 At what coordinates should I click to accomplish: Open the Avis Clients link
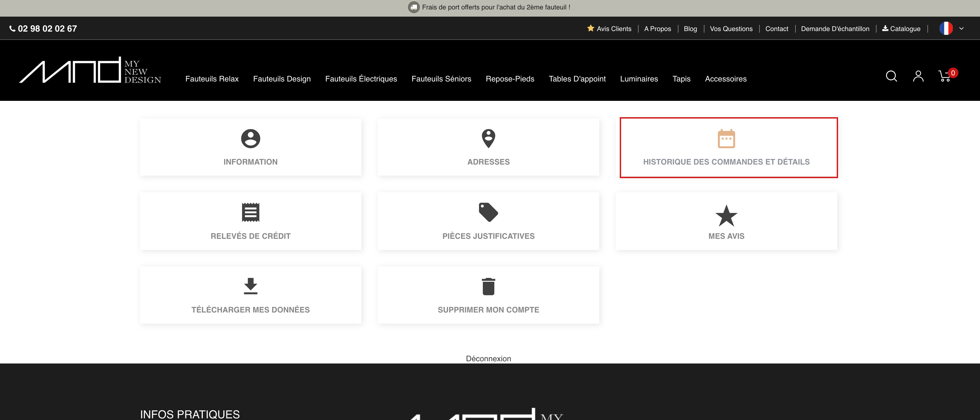[x=610, y=29]
